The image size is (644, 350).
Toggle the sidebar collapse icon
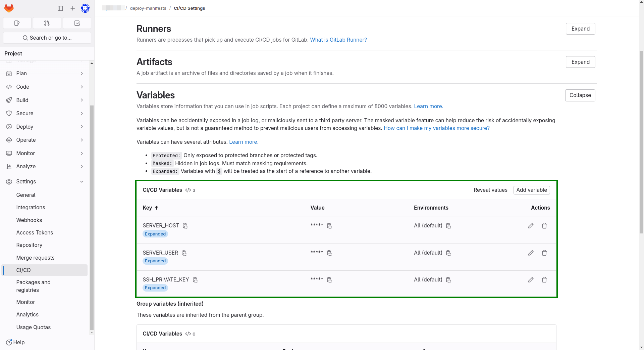pos(60,8)
